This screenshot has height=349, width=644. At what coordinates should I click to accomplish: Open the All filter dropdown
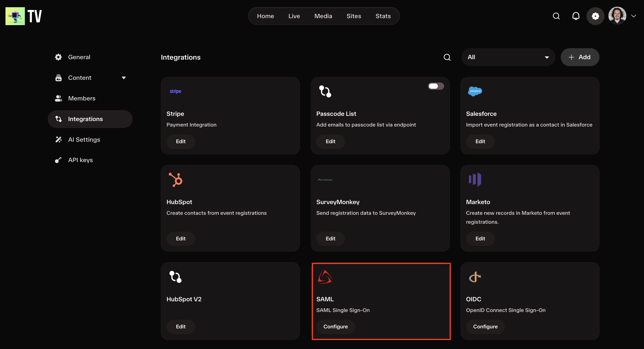tap(508, 57)
